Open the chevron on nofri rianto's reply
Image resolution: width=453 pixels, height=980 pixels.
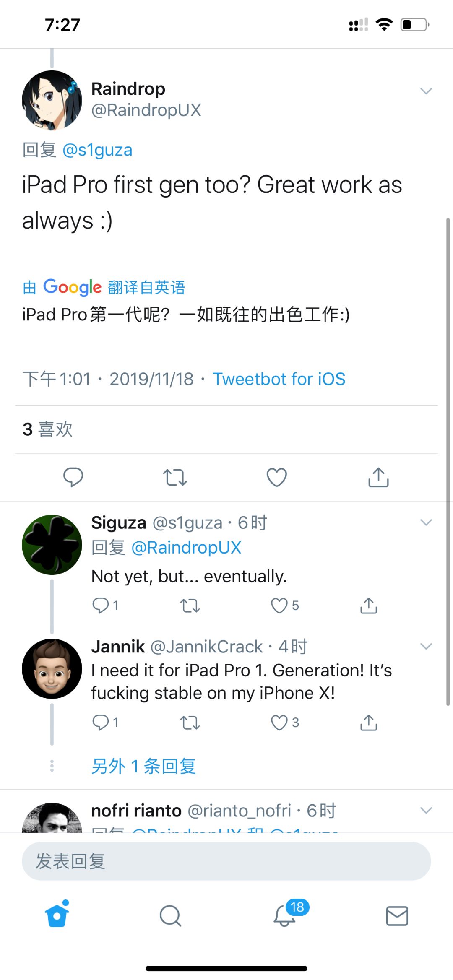[426, 810]
